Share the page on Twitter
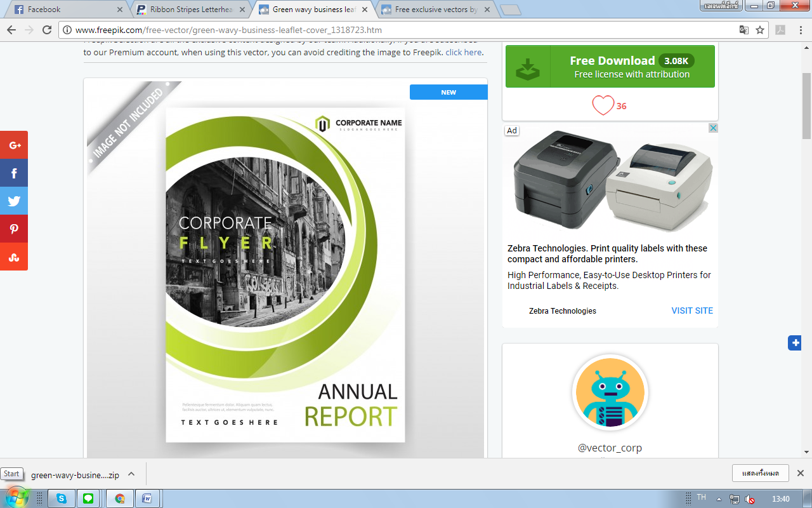Viewport: 812px width, 508px height. tap(14, 201)
